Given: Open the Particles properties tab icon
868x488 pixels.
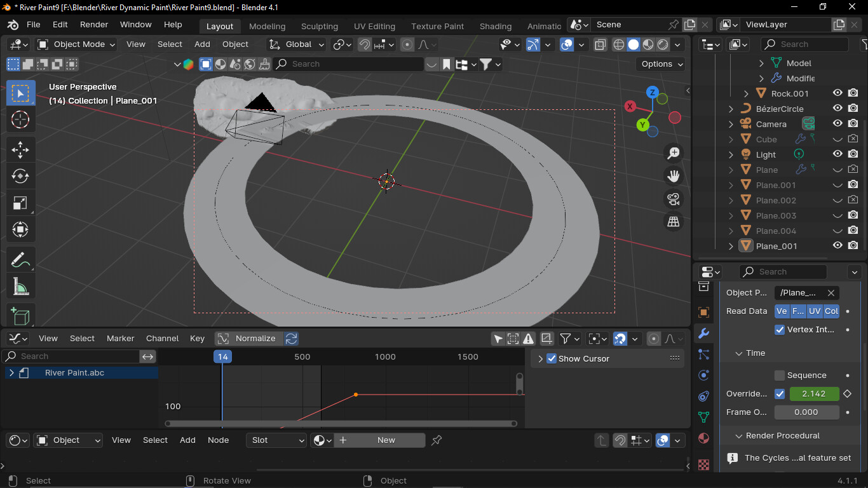Looking at the screenshot, I should click(703, 354).
